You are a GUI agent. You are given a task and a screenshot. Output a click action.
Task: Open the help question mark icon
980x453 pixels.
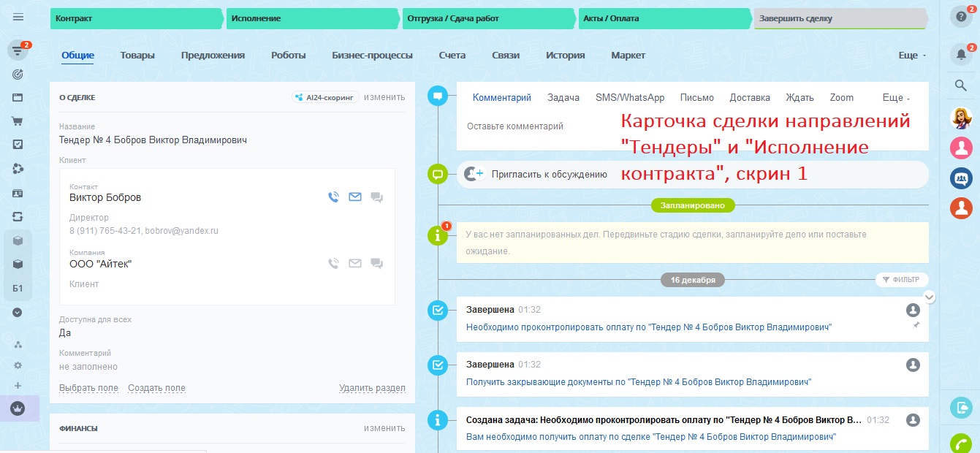click(961, 18)
